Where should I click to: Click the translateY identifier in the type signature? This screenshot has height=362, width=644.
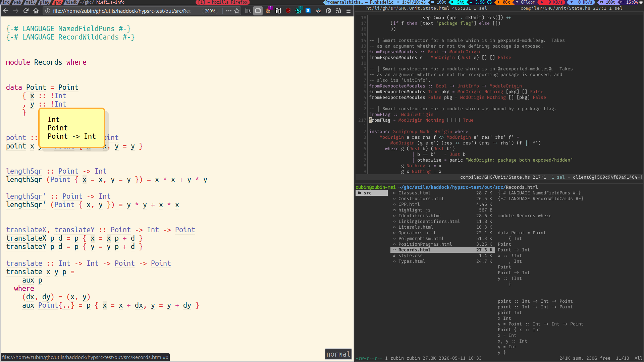pos(74,230)
